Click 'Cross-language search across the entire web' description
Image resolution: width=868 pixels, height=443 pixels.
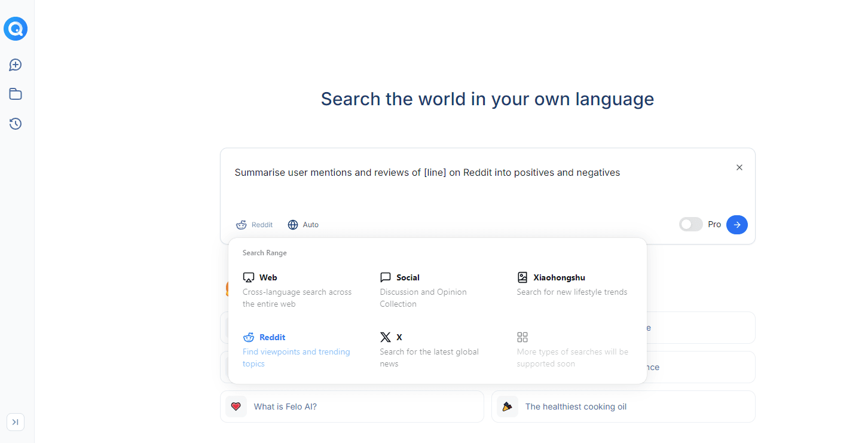coord(297,298)
